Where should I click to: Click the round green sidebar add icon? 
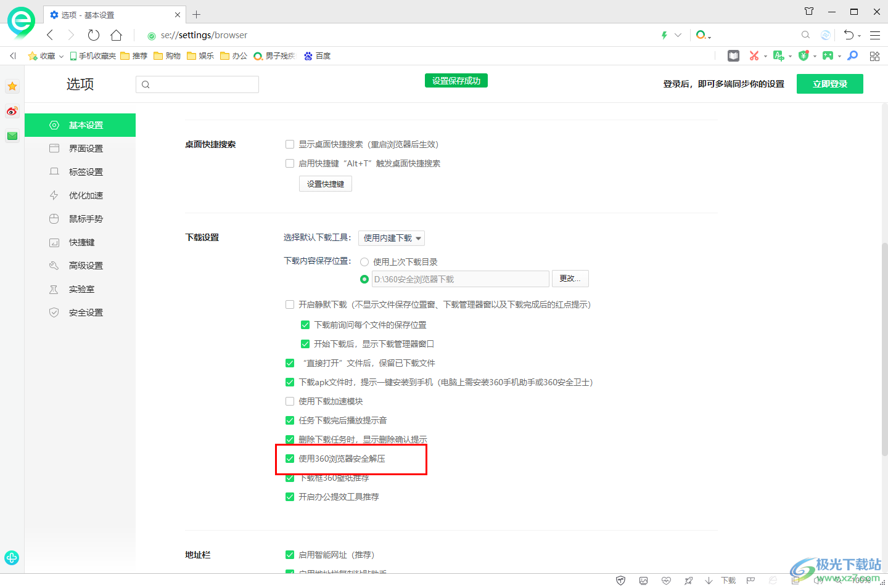[12, 558]
